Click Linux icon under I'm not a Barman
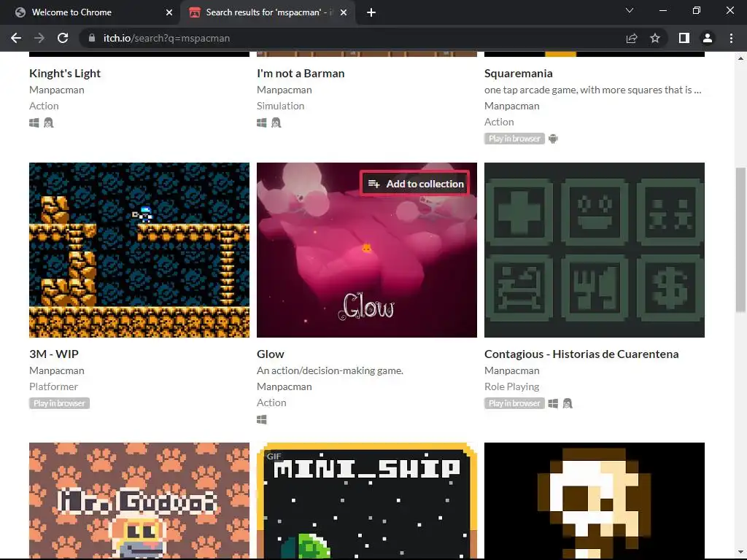This screenshot has height=560, width=747. (x=276, y=122)
